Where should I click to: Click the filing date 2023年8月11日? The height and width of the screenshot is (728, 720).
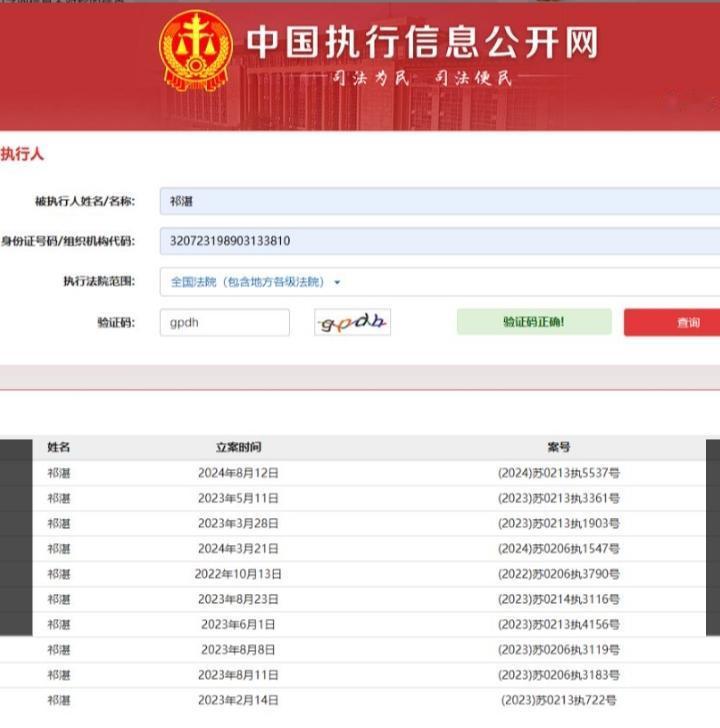click(x=238, y=675)
